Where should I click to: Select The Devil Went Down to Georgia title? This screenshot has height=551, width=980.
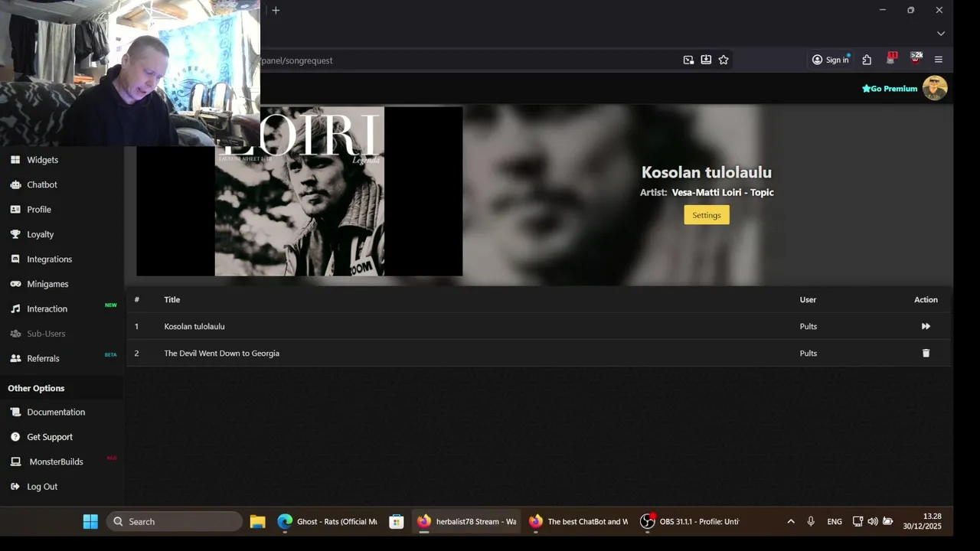[222, 353]
